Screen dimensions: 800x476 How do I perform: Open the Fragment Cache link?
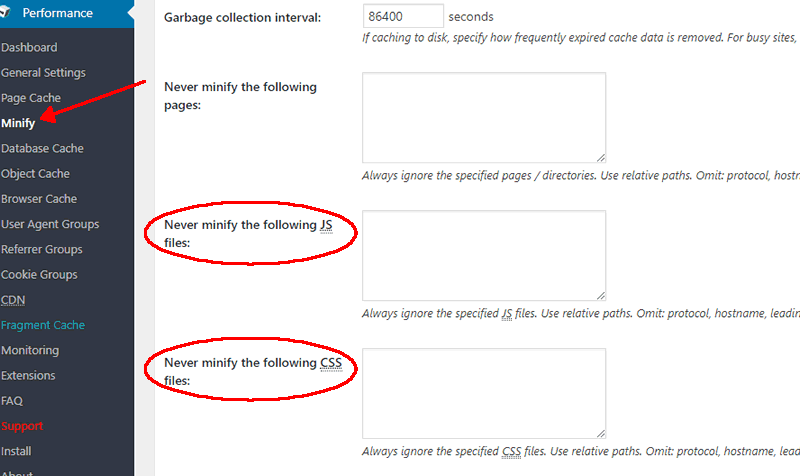(x=43, y=325)
